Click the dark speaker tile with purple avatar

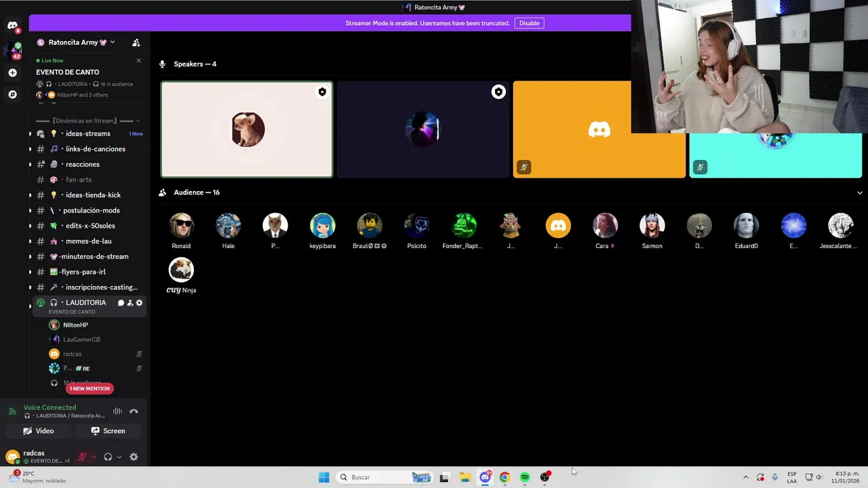click(423, 129)
